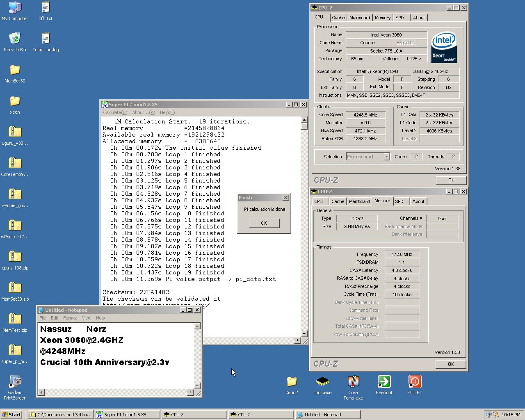Open My Computer desktop icon
This screenshot has height=420, width=525.
(x=15, y=11)
